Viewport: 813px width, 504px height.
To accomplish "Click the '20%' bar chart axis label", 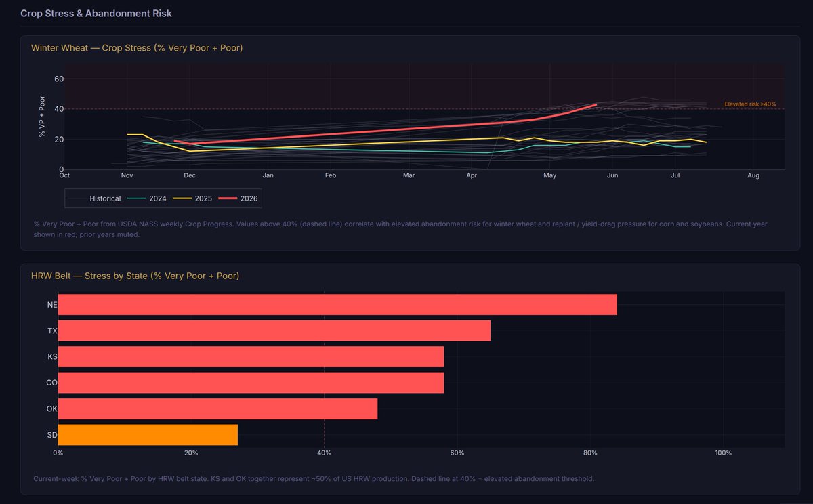I will [x=191, y=453].
